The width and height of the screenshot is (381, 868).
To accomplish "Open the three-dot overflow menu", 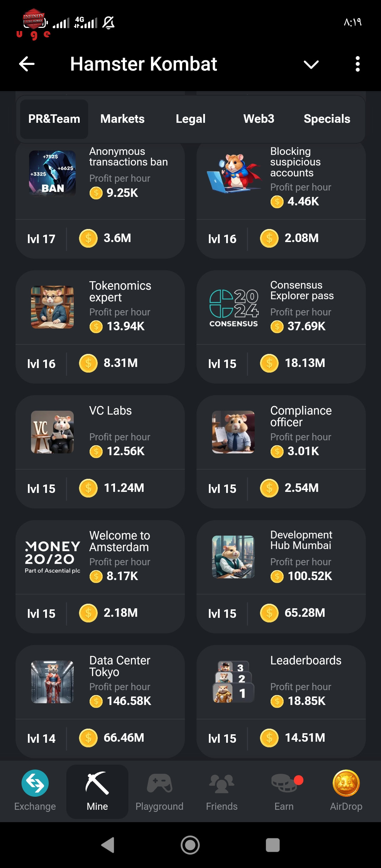I will 358,64.
